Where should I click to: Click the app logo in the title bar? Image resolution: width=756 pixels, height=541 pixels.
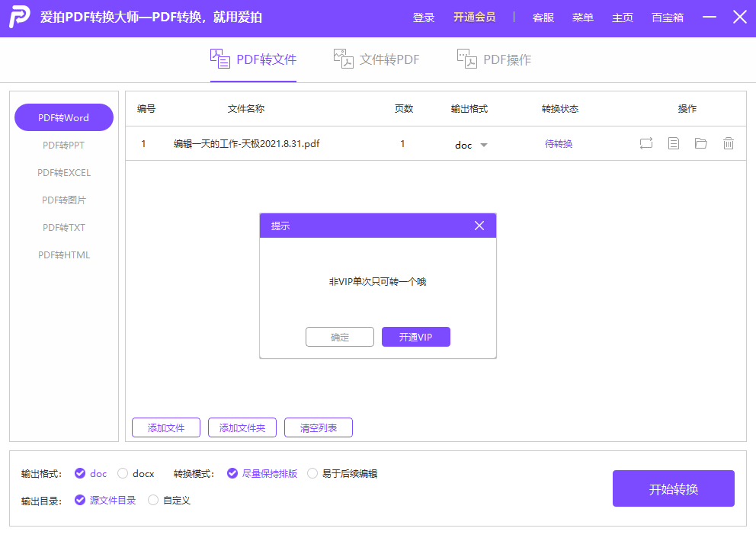(20, 17)
